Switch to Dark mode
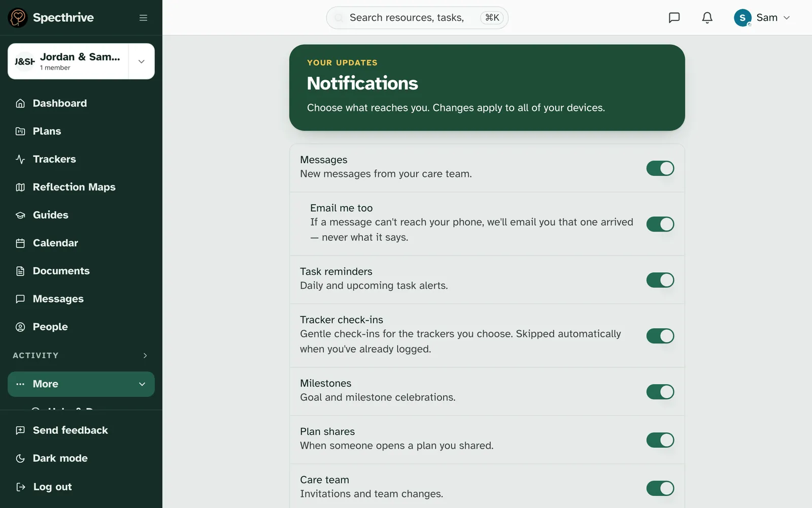This screenshot has width=812, height=508. pos(81,459)
